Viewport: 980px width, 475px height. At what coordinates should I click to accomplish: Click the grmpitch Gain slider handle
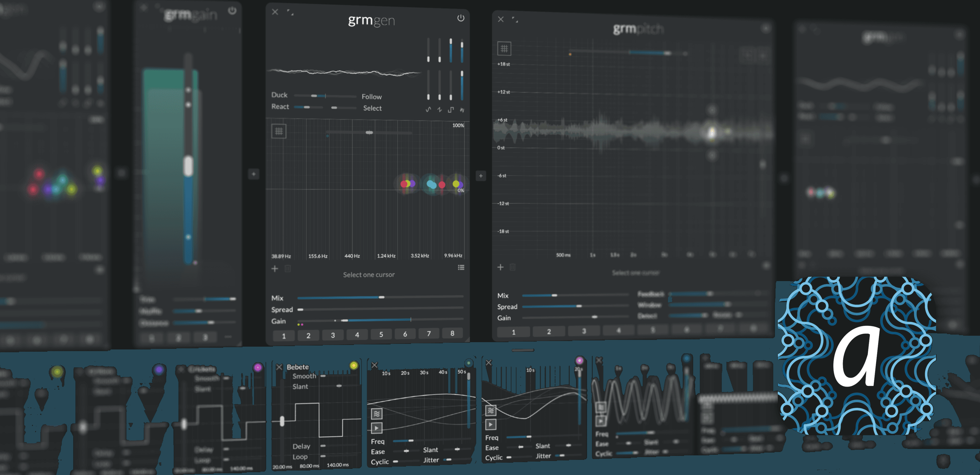(x=595, y=317)
